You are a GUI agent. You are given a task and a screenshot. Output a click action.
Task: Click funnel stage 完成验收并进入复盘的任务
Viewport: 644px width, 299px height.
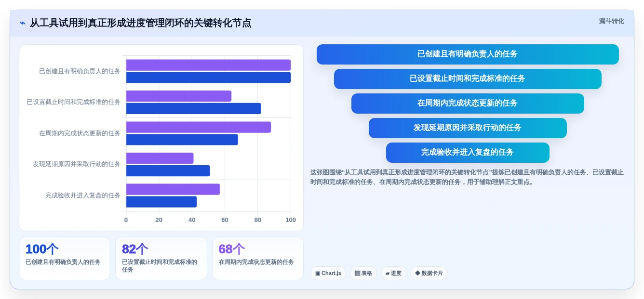pyautogui.click(x=468, y=153)
